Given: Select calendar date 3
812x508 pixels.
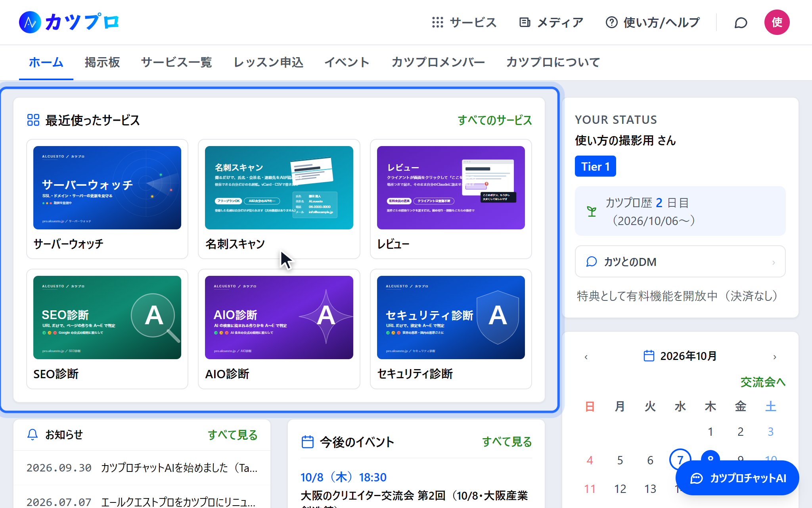Looking at the screenshot, I should 770,431.
